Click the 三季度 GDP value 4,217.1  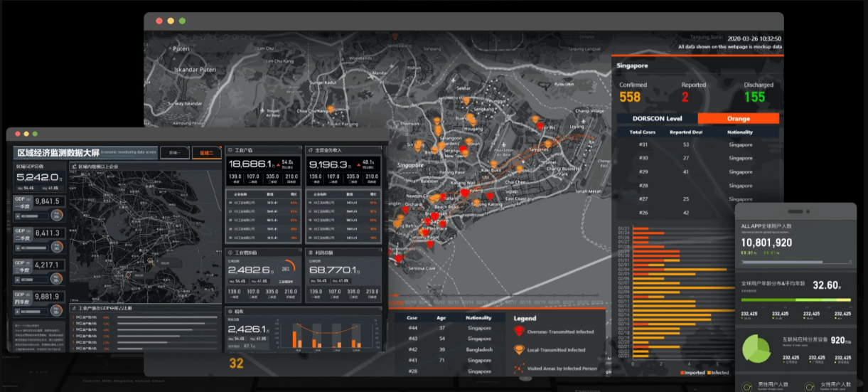click(x=45, y=265)
